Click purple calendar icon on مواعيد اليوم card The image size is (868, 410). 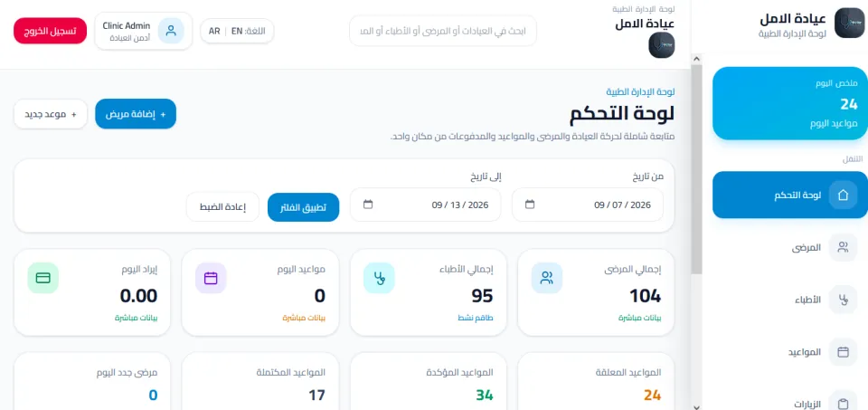click(211, 278)
